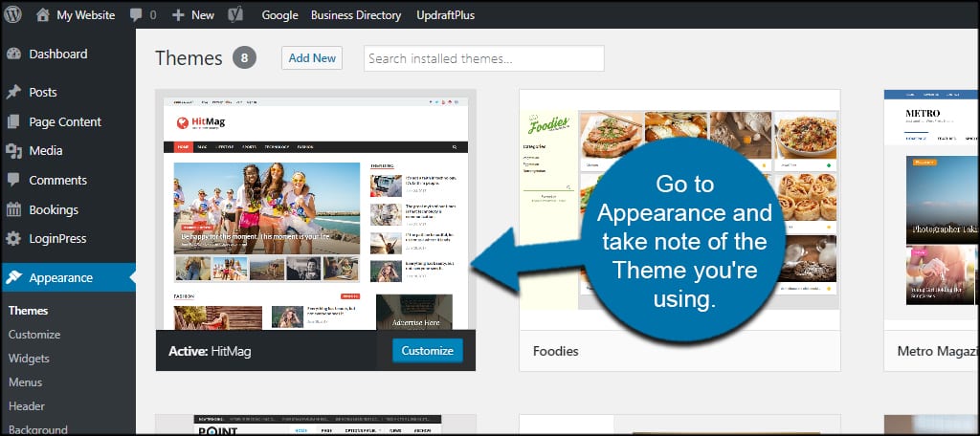The image size is (980, 436).
Task: Open the Customize submenu link
Action: pos(34,335)
